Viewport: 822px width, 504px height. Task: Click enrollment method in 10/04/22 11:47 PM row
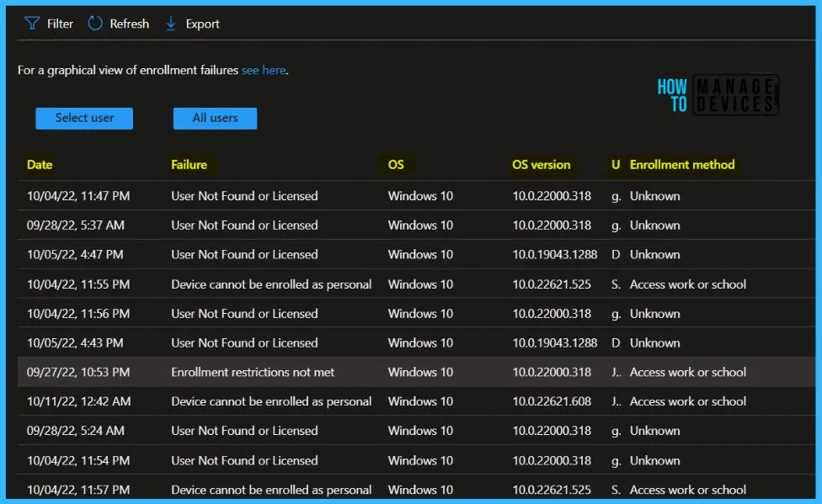pyautogui.click(x=654, y=196)
